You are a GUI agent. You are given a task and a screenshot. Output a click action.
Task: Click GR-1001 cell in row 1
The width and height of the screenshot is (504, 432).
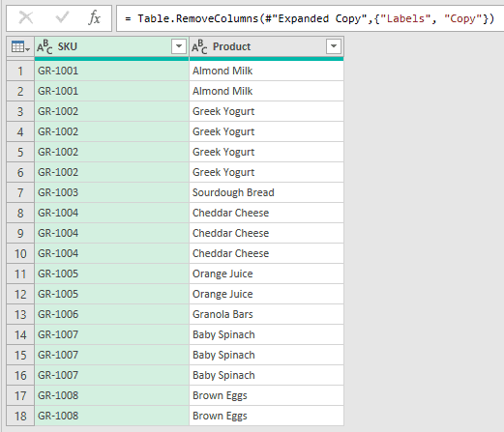tap(111, 71)
